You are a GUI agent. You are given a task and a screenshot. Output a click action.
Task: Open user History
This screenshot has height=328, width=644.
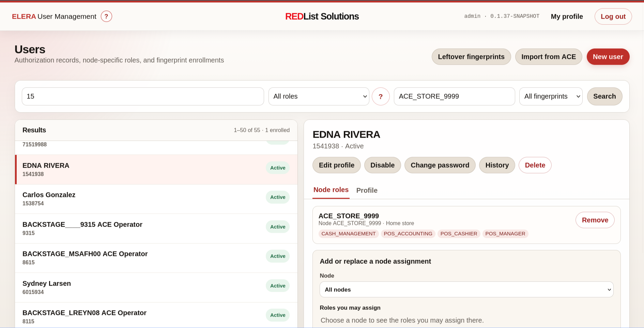click(497, 165)
